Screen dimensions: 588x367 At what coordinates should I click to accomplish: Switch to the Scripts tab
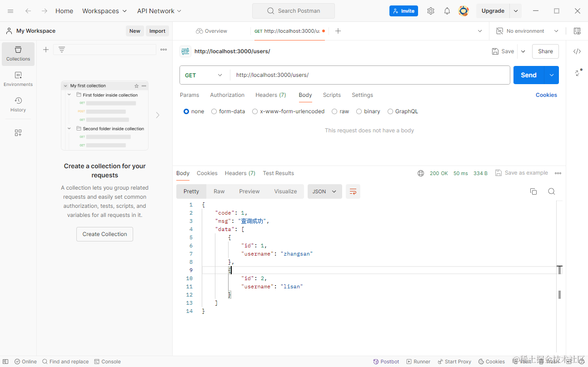pos(332,95)
